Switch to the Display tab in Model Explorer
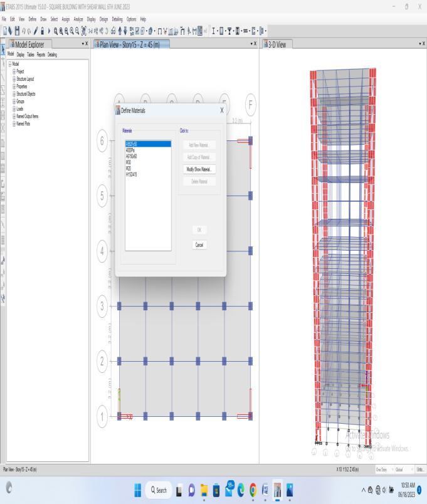427x504 pixels. [21, 55]
